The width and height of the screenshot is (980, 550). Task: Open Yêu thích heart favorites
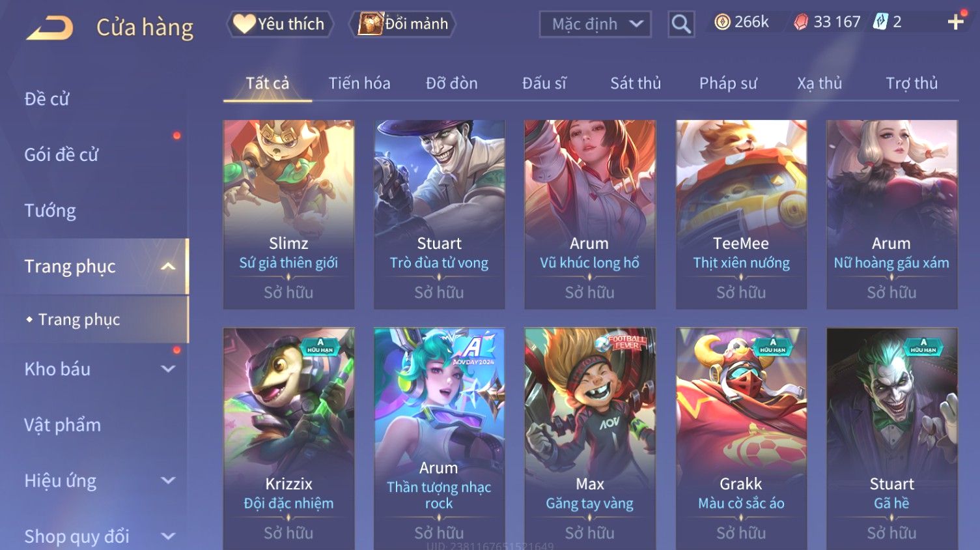[x=279, y=24]
